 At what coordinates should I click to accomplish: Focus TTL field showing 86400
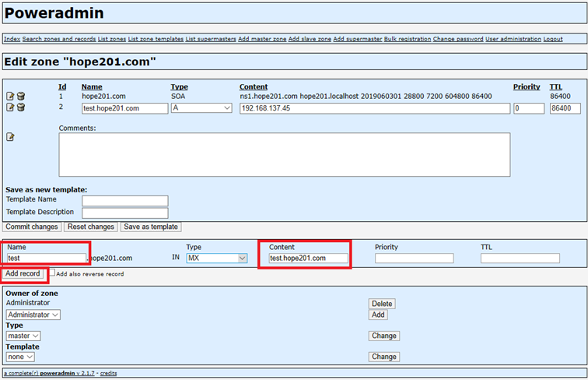tap(565, 108)
